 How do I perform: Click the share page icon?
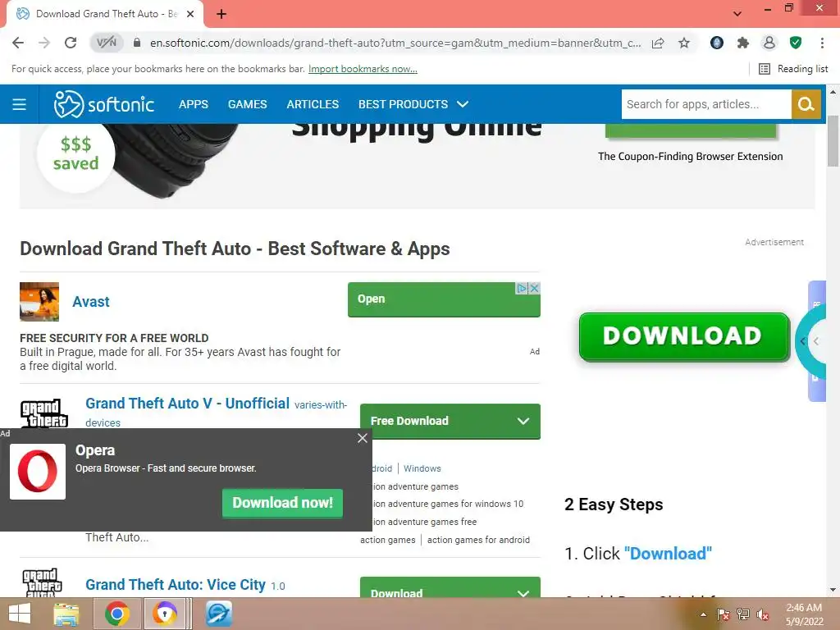pos(658,43)
